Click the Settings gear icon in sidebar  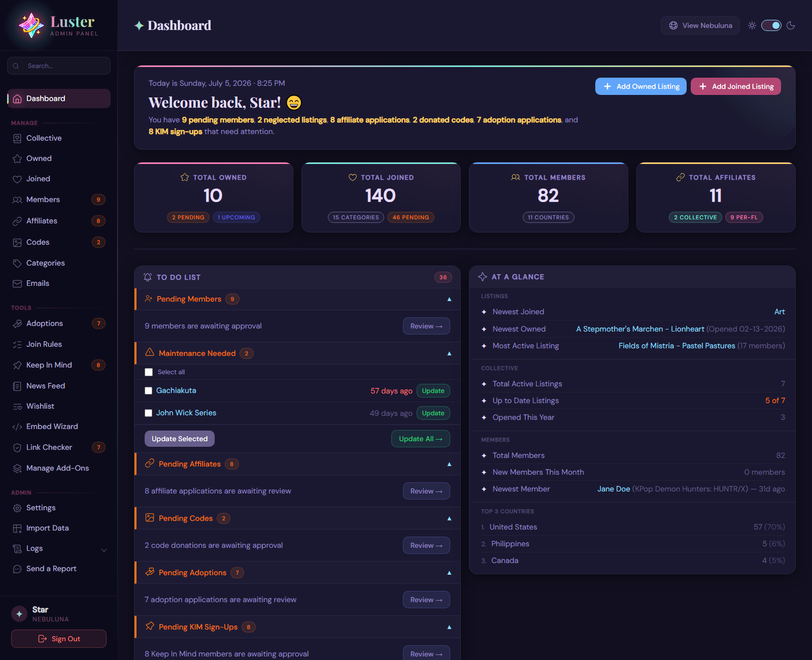[x=17, y=508]
